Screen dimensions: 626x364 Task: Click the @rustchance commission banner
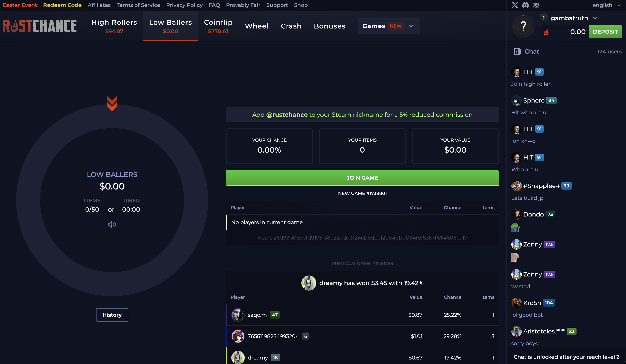(362, 115)
